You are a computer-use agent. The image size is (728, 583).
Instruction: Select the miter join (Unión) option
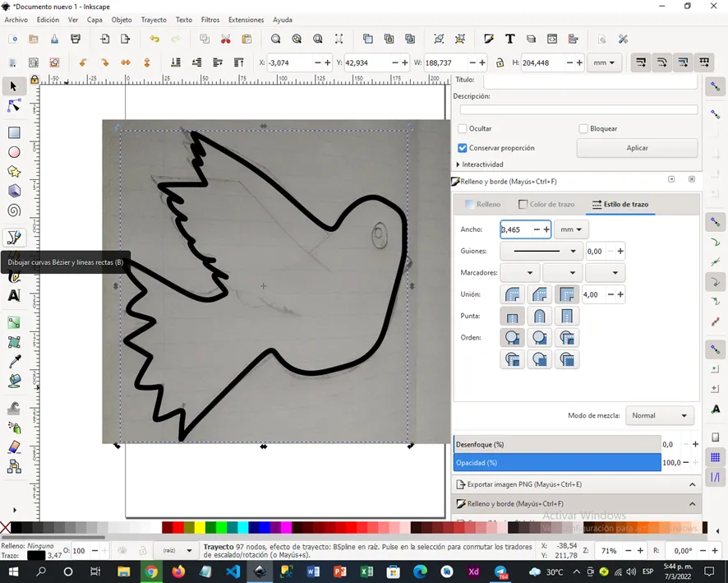tap(567, 294)
